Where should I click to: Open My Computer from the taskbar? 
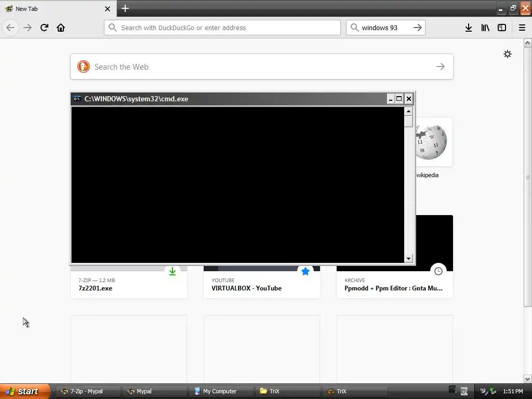pos(220,391)
